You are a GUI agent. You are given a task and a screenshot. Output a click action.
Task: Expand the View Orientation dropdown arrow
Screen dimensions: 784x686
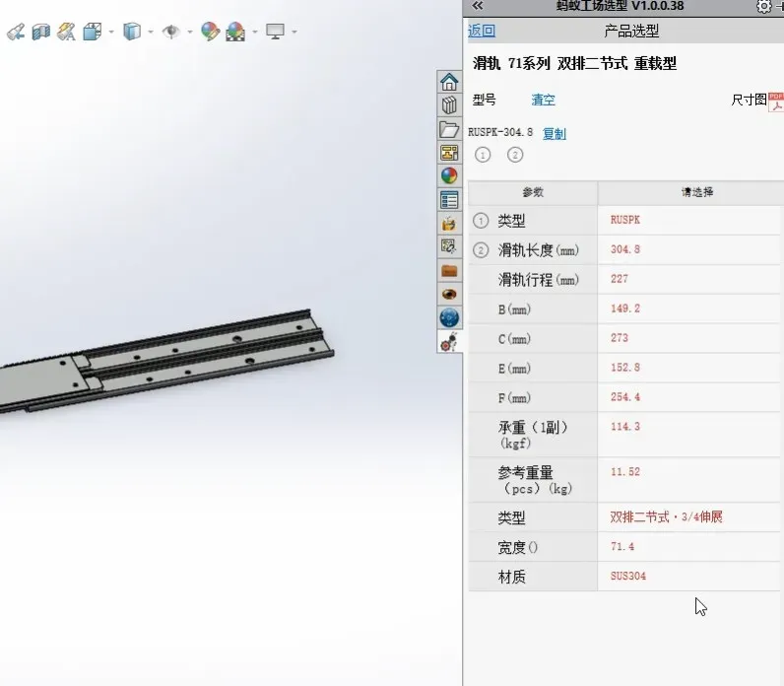click(x=111, y=32)
